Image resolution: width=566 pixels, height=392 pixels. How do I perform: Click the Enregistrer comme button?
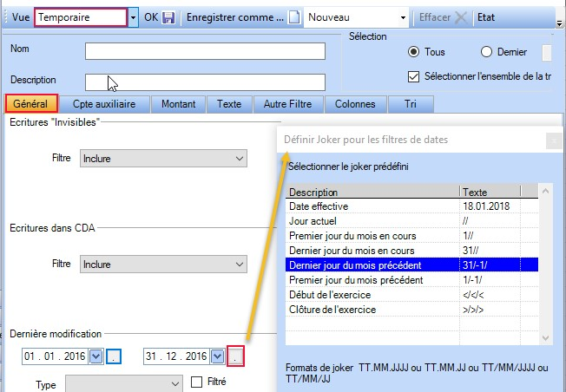tap(234, 17)
